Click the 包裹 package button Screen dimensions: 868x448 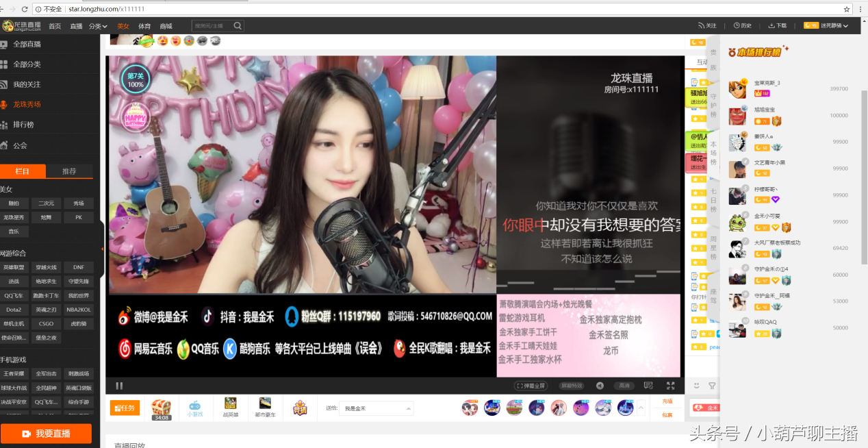click(x=667, y=415)
